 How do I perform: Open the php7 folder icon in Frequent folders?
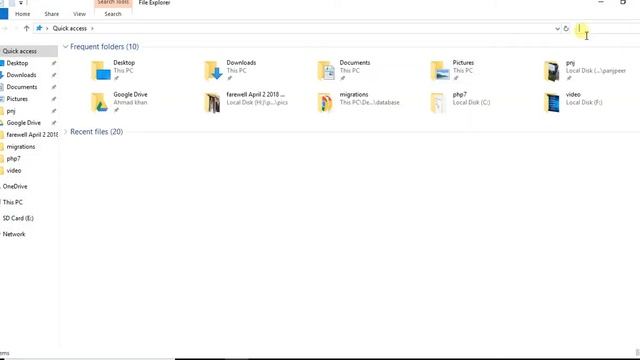pos(438,102)
